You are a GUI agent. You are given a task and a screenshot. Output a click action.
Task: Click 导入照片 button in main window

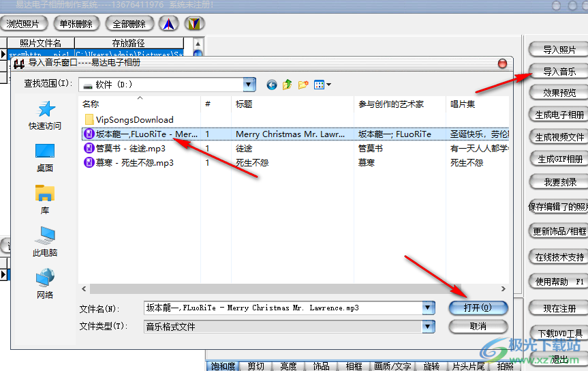pyautogui.click(x=559, y=50)
